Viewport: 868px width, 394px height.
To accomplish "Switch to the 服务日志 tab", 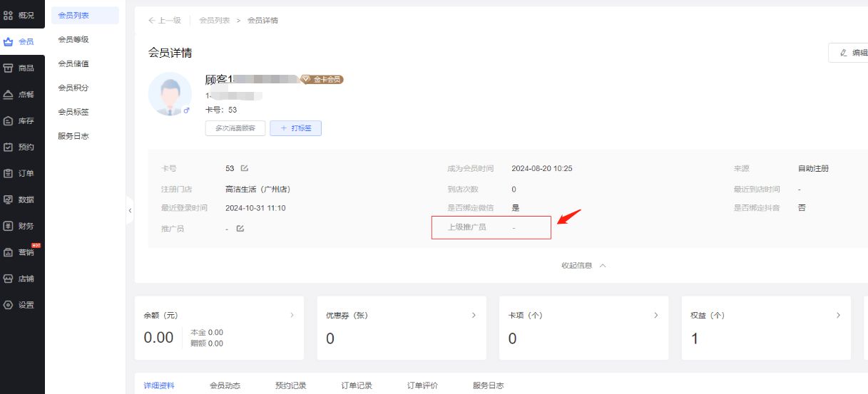I will (488, 385).
